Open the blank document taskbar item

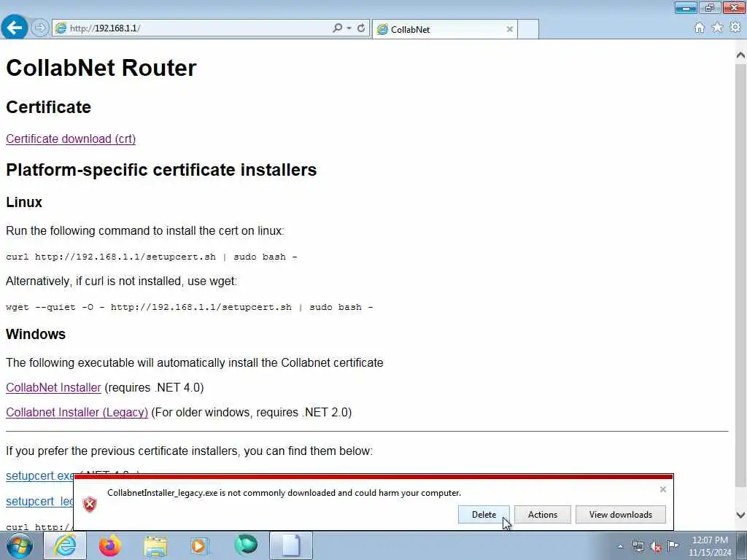291,545
